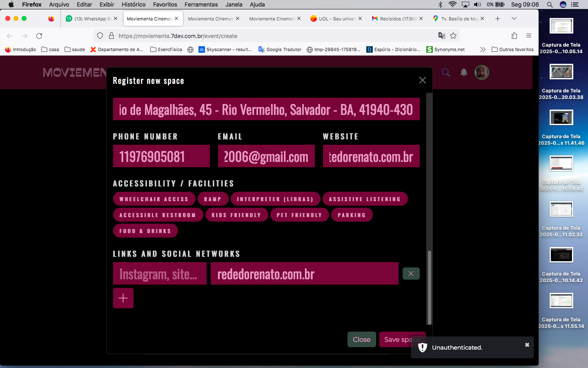Remove the rededorenato.com.br link entry
The width and height of the screenshot is (588, 368).
click(411, 274)
